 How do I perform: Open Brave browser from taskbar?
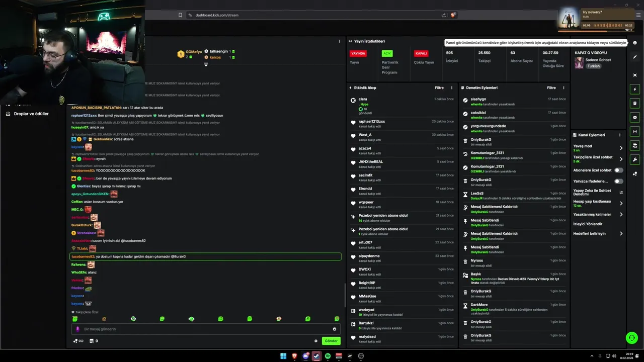point(294,356)
